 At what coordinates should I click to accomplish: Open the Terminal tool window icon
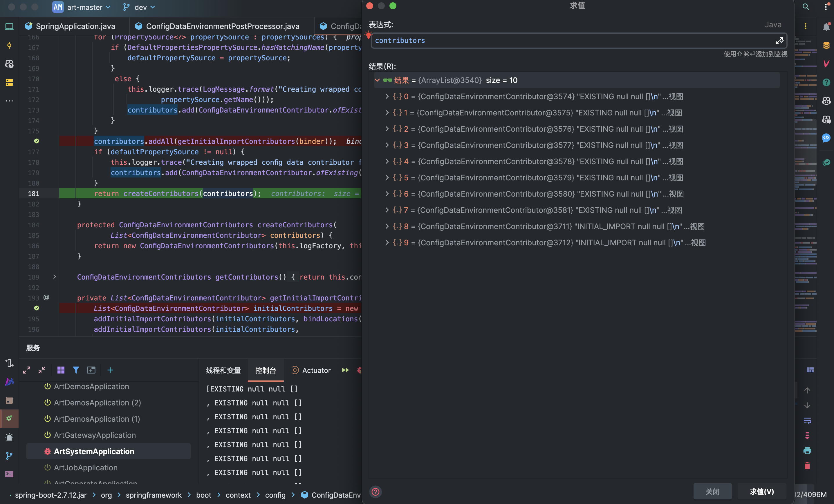pos(9,474)
